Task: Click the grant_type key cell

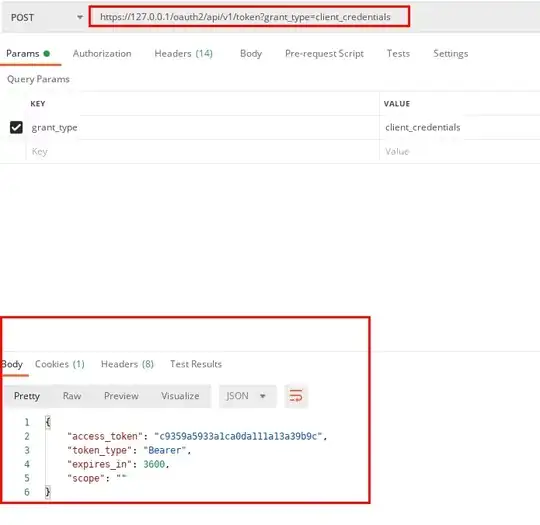Action: [x=203, y=127]
